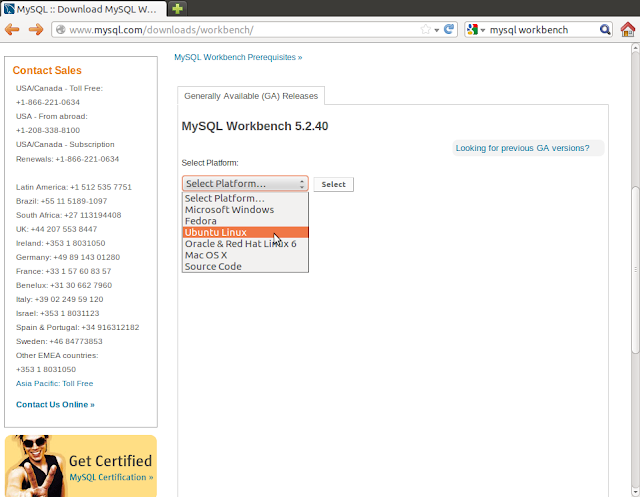Click the page vertical scrollbar thumb
This screenshot has height=497, width=640.
pos(635,270)
